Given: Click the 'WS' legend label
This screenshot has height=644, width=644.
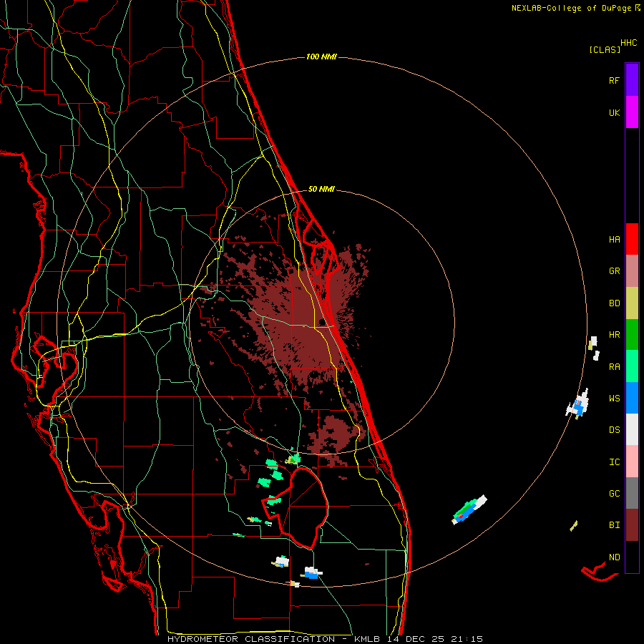Looking at the screenshot, I should pos(614,398).
